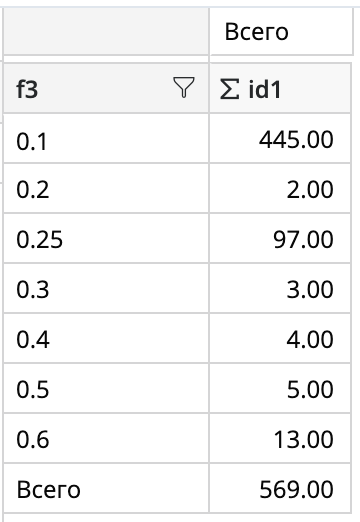This screenshot has width=360, height=522.
Task: Click the 13.00 value cell
Action: click(280, 438)
